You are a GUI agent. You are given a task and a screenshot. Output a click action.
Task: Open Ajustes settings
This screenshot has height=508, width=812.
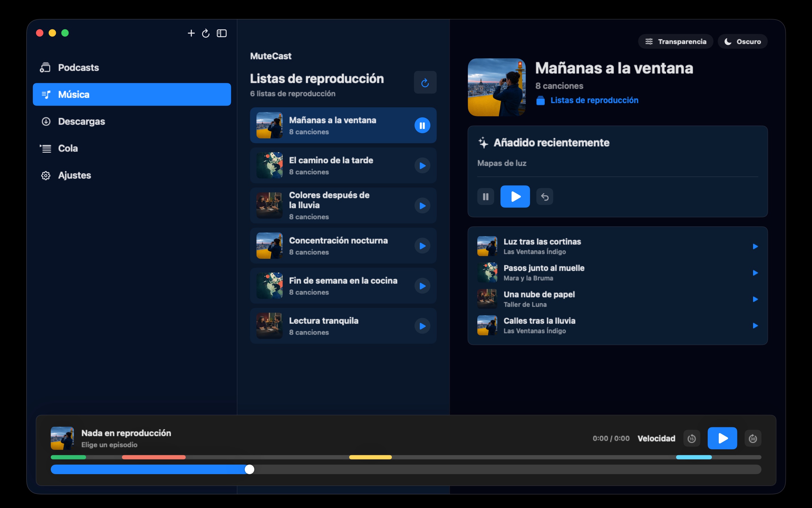point(132,175)
